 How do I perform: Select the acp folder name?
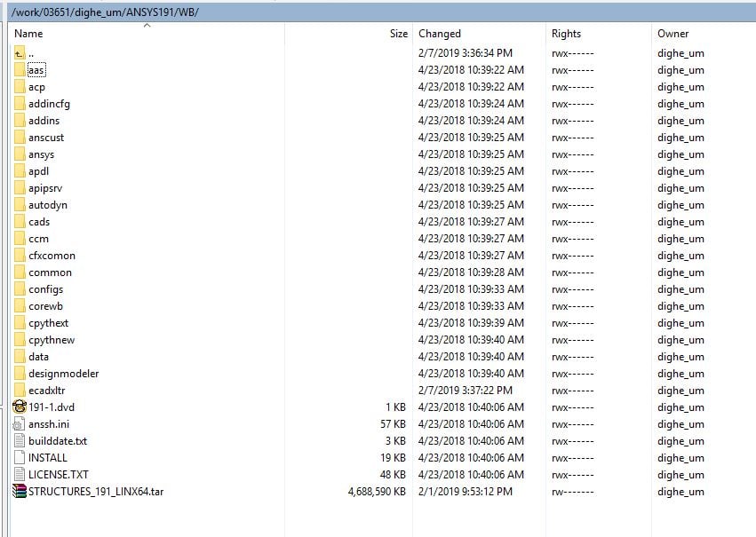tap(36, 87)
